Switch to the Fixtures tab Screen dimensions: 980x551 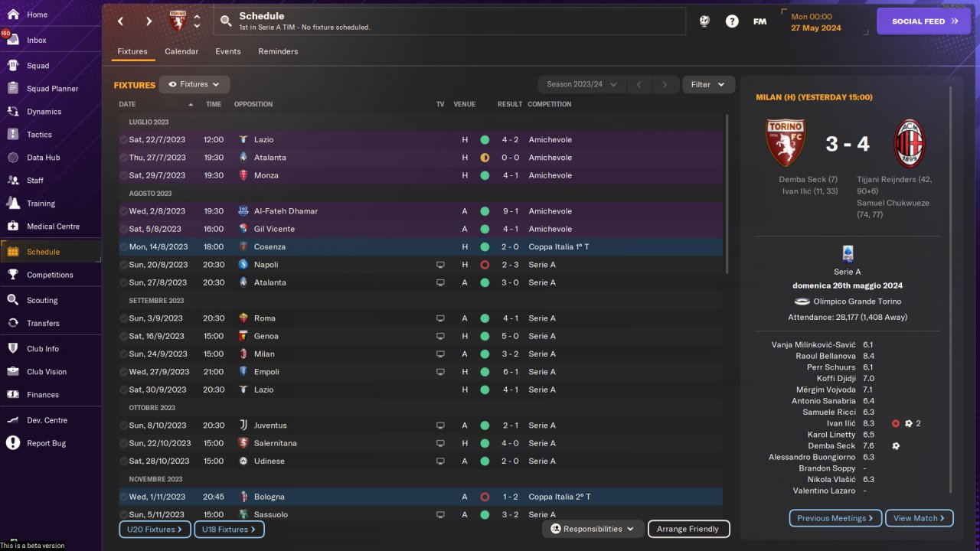click(x=132, y=51)
